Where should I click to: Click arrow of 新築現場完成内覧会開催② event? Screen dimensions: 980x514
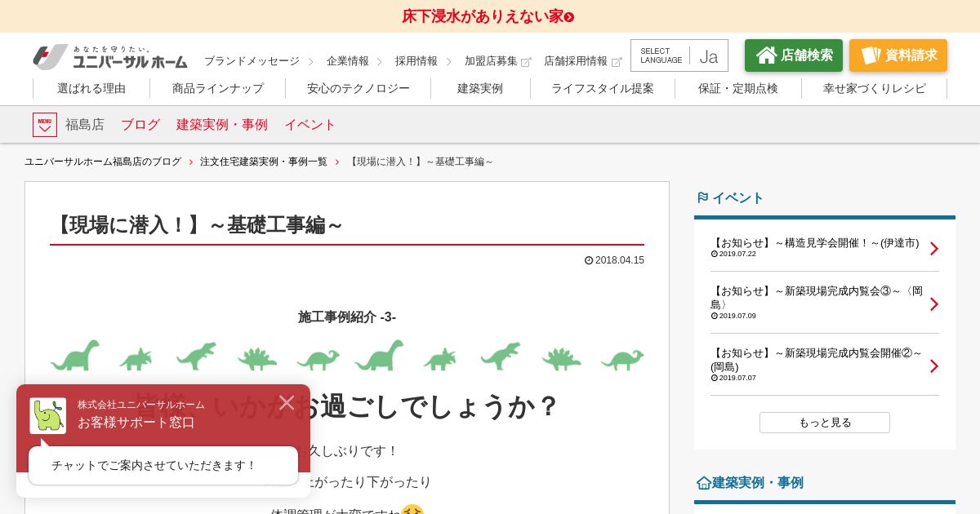(x=934, y=366)
